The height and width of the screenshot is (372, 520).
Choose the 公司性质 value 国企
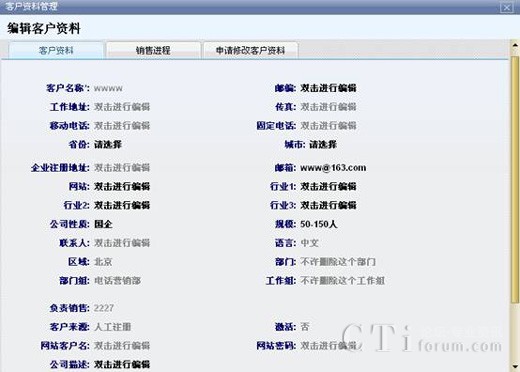pyautogui.click(x=103, y=224)
